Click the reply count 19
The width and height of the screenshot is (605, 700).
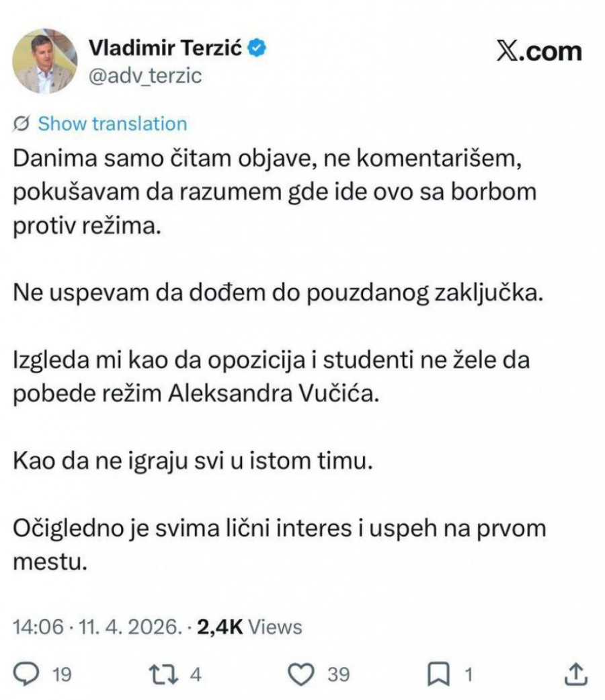tap(61, 674)
